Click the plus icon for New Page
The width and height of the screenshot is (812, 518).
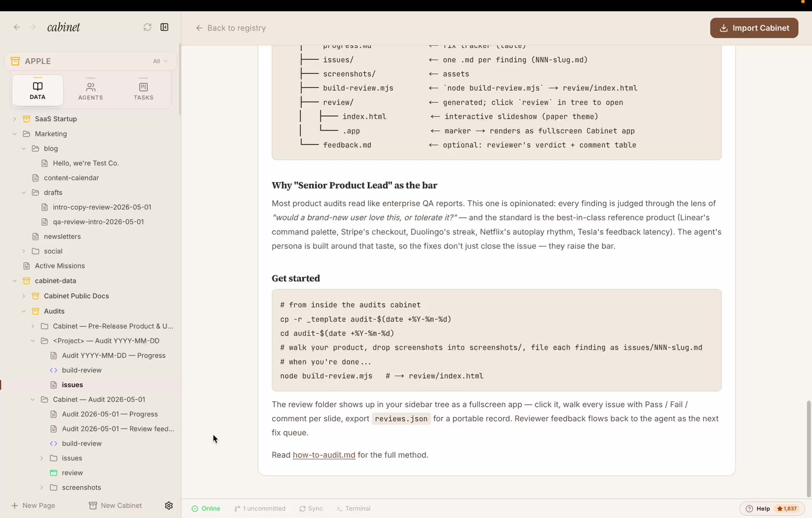tap(14, 505)
